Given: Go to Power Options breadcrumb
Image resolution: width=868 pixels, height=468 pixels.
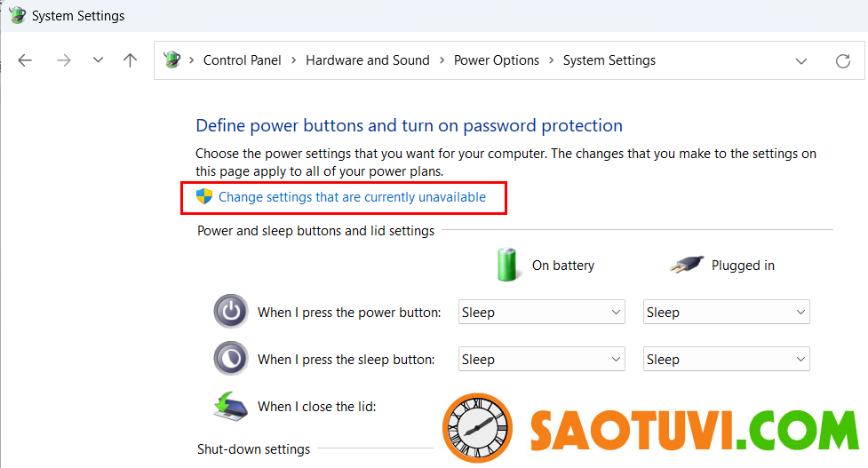Looking at the screenshot, I should coord(497,60).
